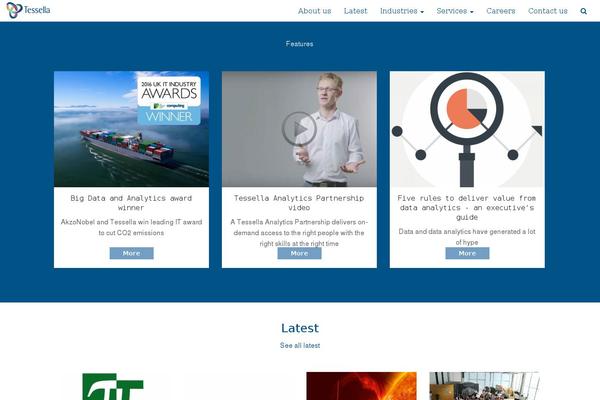
Task: Click text 'AkzoNobel and Tessella win leading IT award'
Action: click(131, 222)
